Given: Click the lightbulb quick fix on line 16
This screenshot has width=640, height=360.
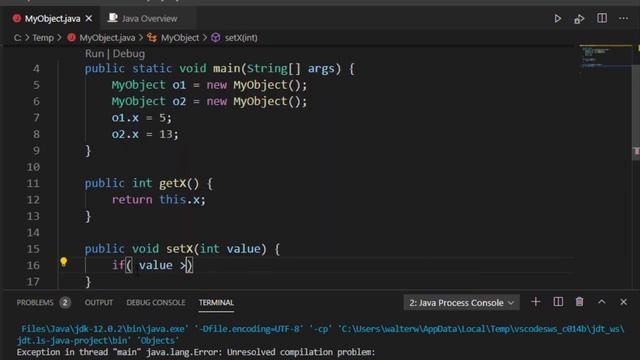Looking at the screenshot, I should pos(63,262).
